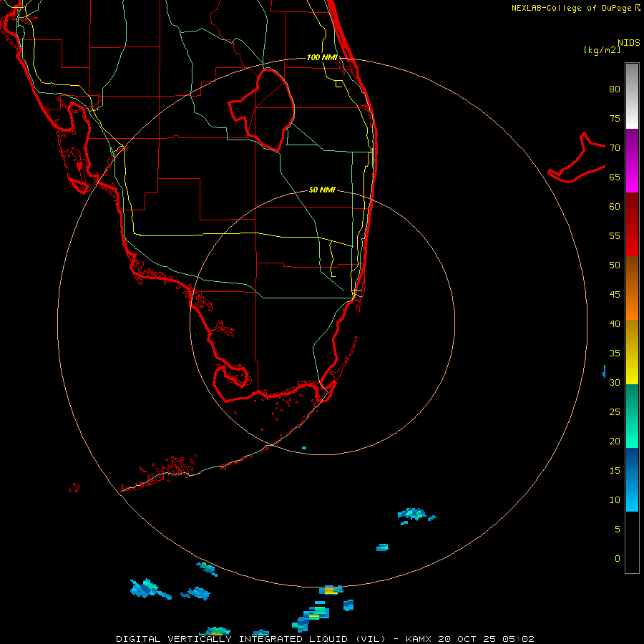Click the 5 value on color scale

click(x=618, y=530)
